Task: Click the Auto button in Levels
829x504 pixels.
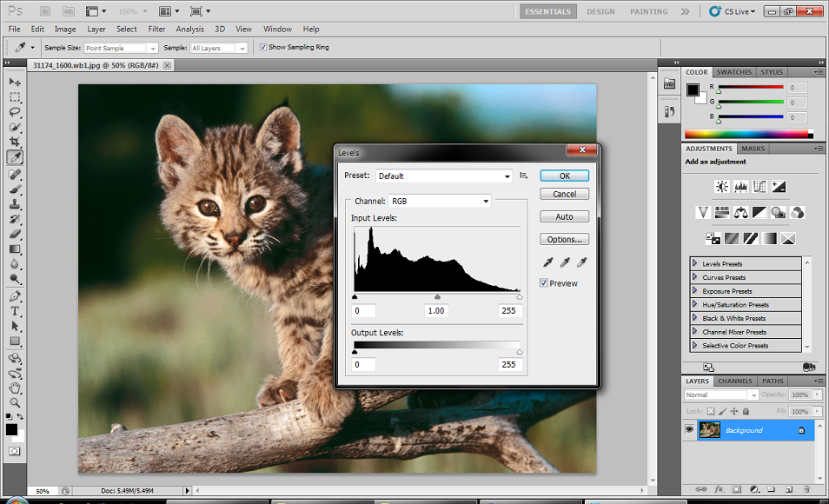Action: coord(565,217)
